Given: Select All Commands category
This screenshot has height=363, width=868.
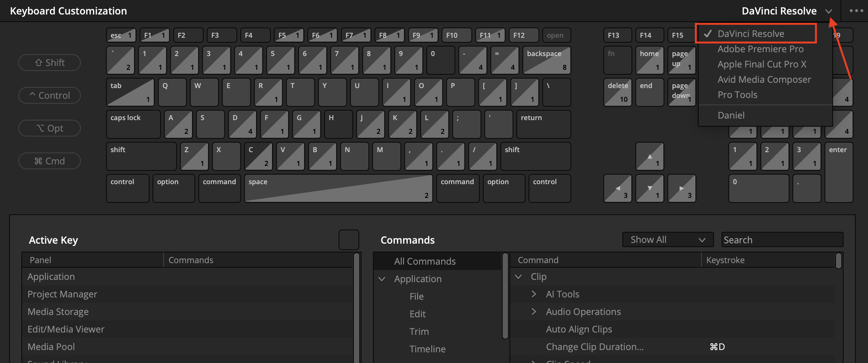Looking at the screenshot, I should pyautogui.click(x=437, y=261).
